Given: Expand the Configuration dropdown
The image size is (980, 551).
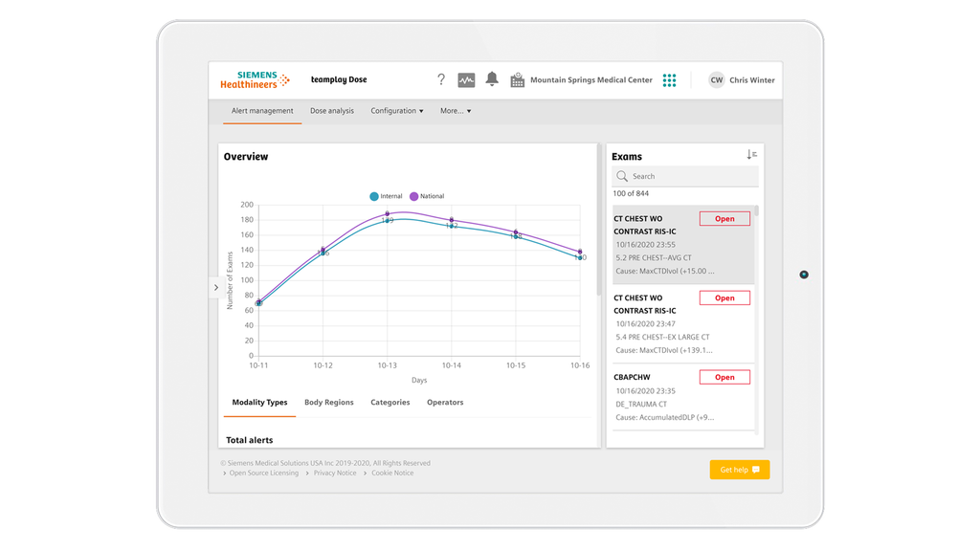Looking at the screenshot, I should 396,111.
